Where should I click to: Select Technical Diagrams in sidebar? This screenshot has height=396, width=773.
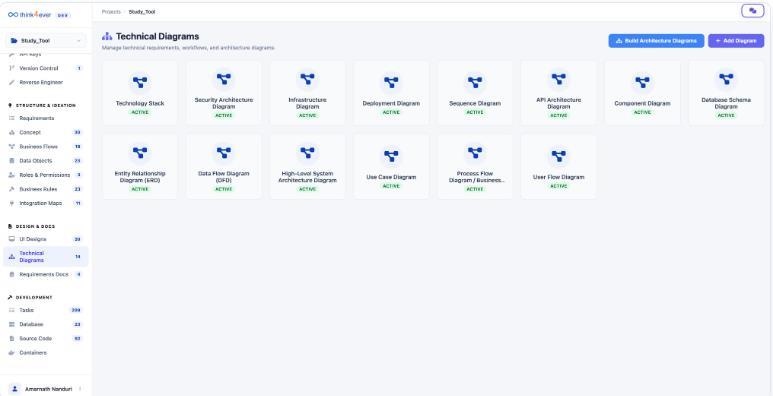45,256
